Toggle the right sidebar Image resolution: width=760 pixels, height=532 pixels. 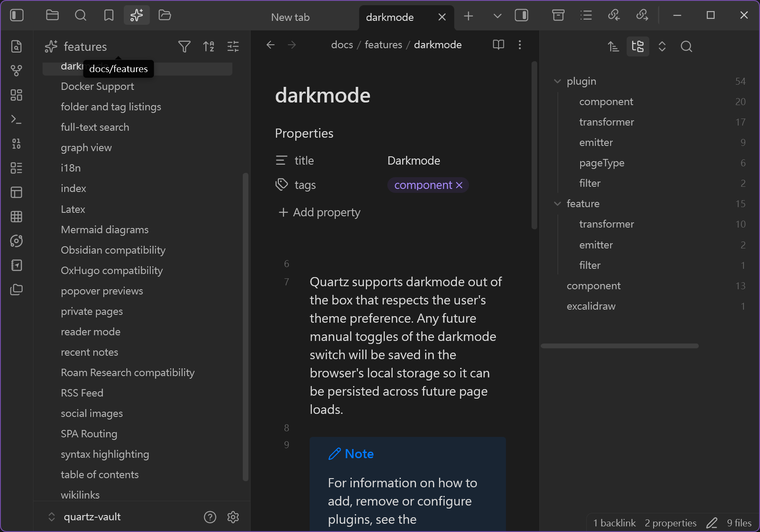[x=521, y=16]
